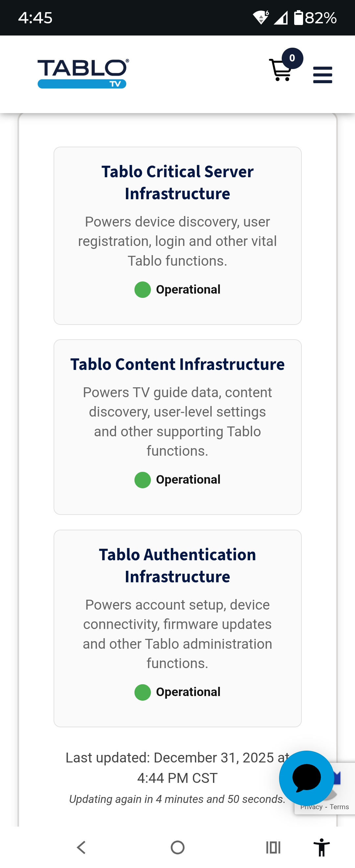
Task: Open the hamburger navigation menu
Action: click(x=322, y=75)
